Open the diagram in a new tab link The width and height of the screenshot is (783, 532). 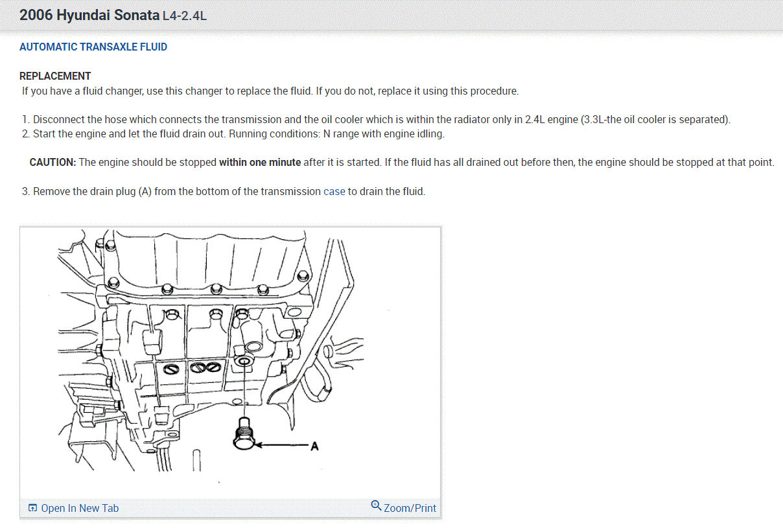[73, 508]
